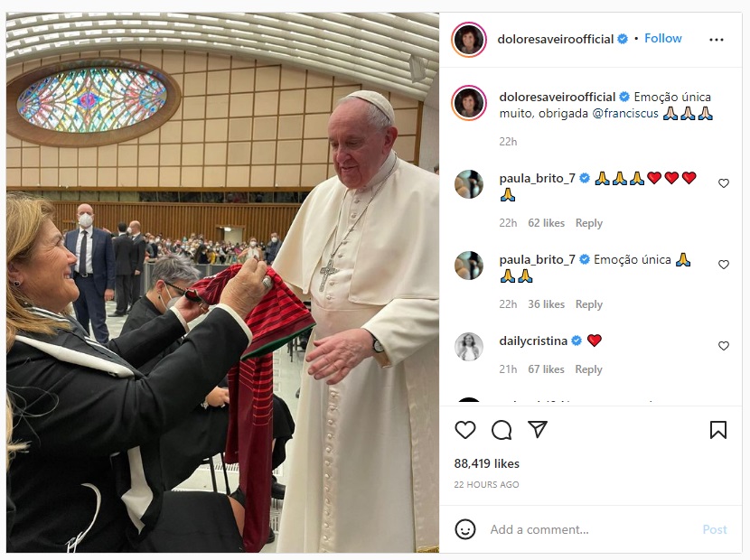Like paula_brito_7's first emoji comment
The image size is (750, 560).
click(724, 183)
